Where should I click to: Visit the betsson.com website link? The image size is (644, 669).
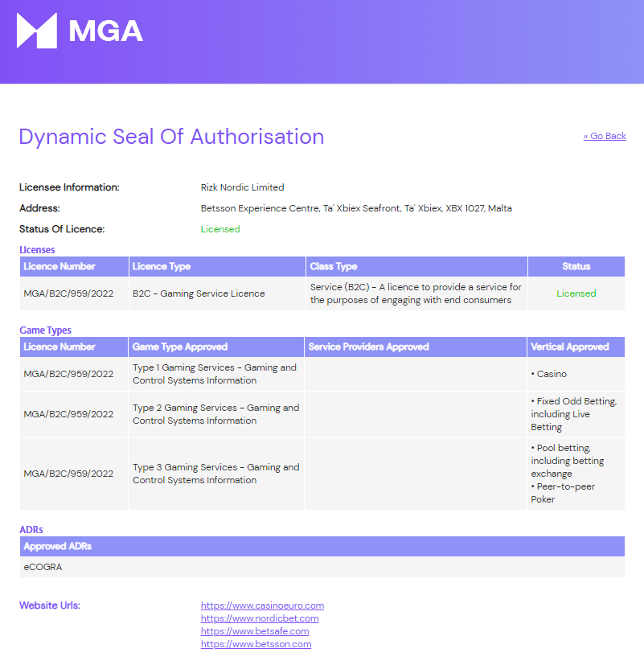tap(256, 644)
